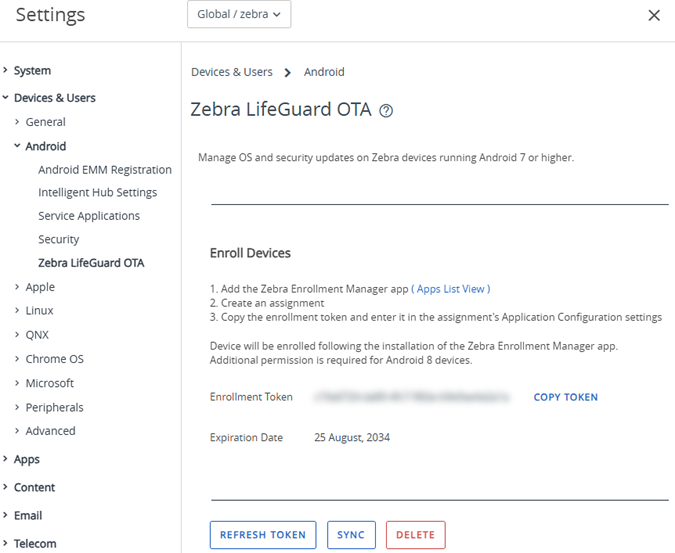Expand the Chrome OS subsection chevron
675x553 pixels.
tap(17, 358)
